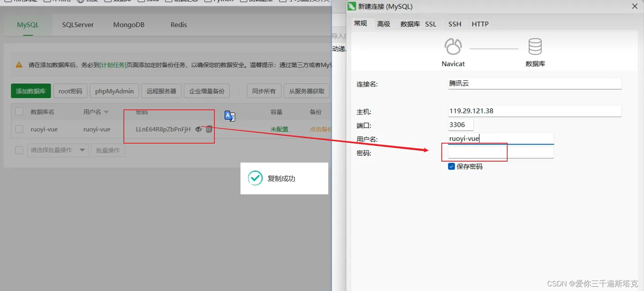Focus the 密码 input field in Navicat

click(501, 152)
